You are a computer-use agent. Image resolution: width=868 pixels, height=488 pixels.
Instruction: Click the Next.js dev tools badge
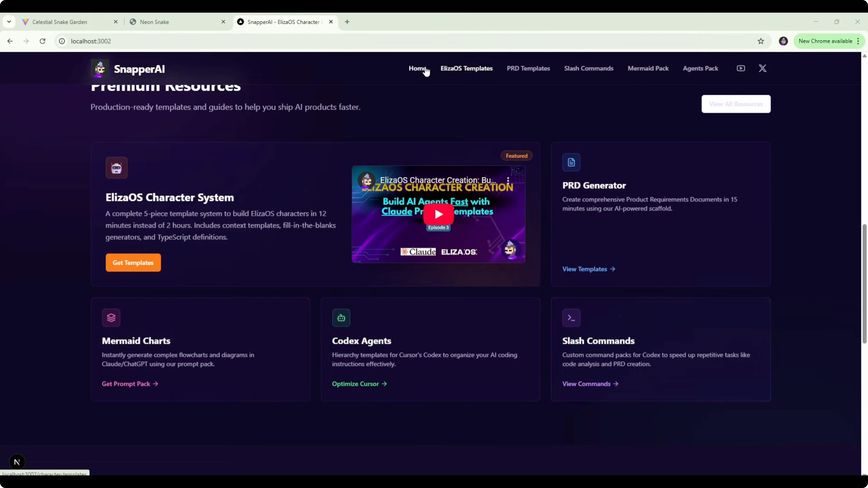pos(17,462)
